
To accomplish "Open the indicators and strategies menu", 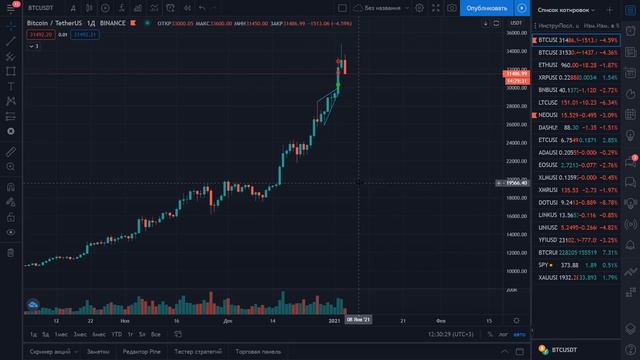I will click(122, 8).
